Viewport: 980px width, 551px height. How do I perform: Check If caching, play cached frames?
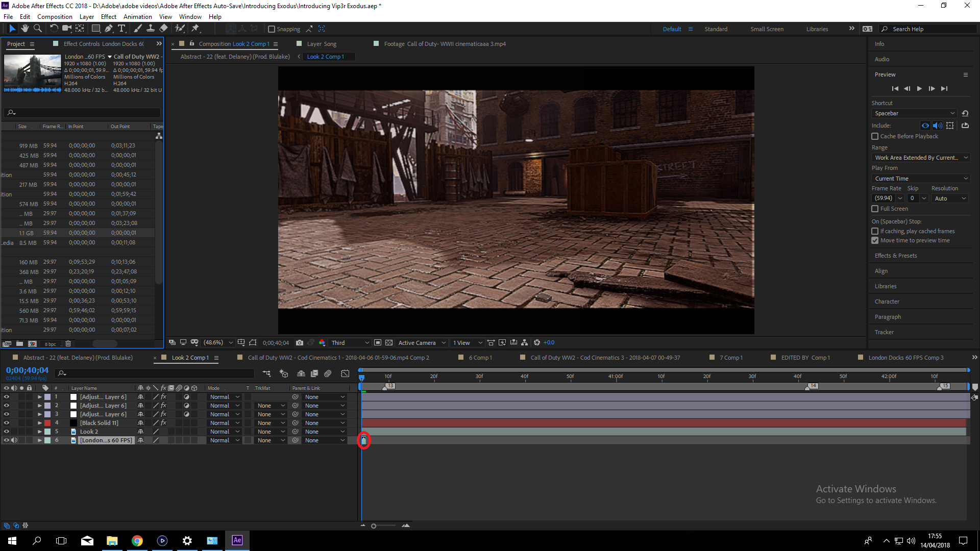875,231
